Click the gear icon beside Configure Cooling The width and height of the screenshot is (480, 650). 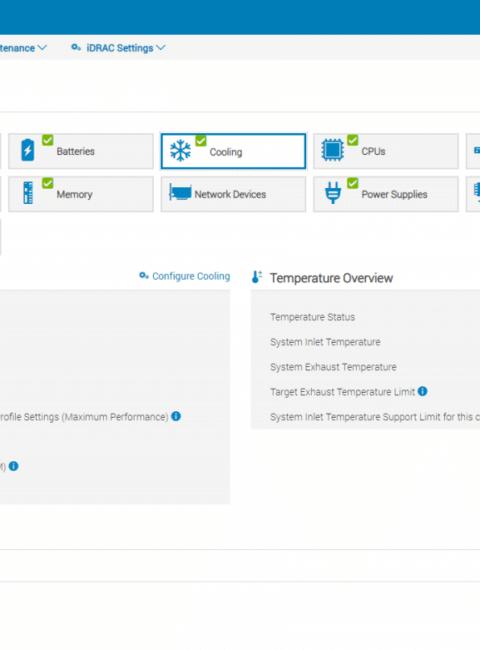point(144,276)
